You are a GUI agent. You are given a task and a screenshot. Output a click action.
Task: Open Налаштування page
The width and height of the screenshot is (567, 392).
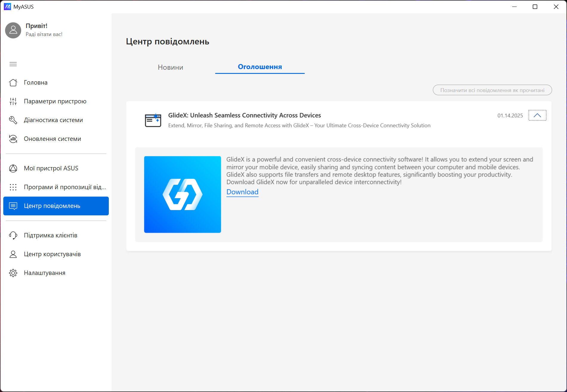56,273
